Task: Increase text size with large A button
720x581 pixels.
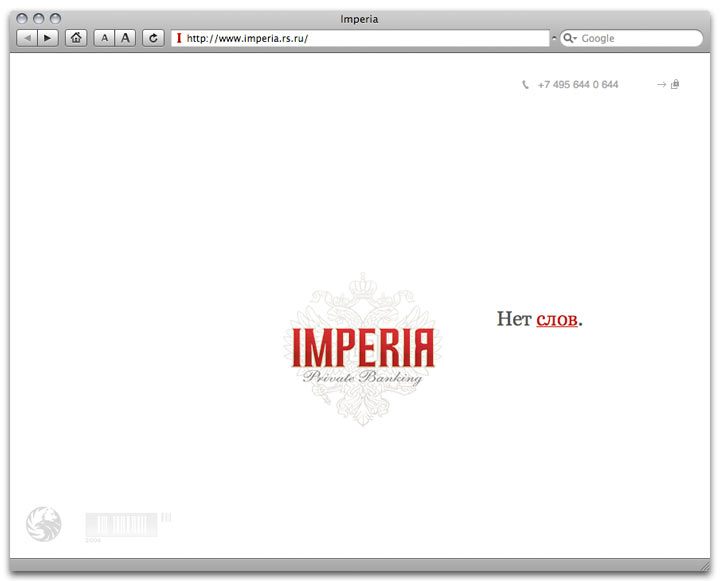Action: pyautogui.click(x=125, y=38)
